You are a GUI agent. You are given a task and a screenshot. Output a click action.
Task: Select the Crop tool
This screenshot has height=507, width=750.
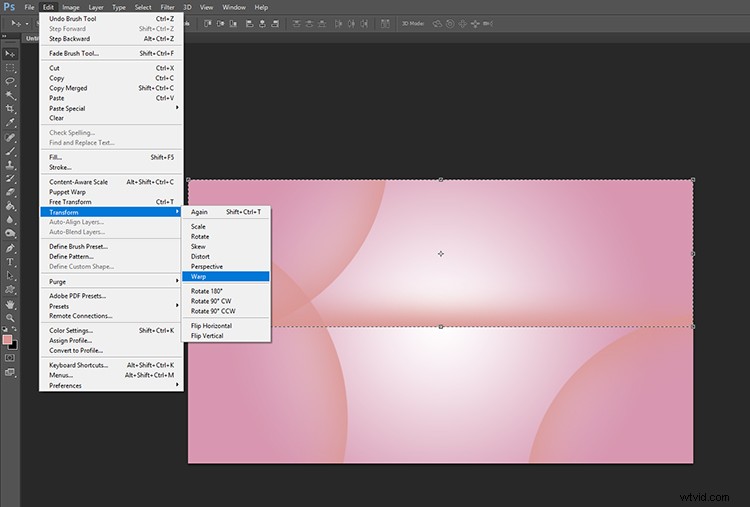click(x=10, y=109)
